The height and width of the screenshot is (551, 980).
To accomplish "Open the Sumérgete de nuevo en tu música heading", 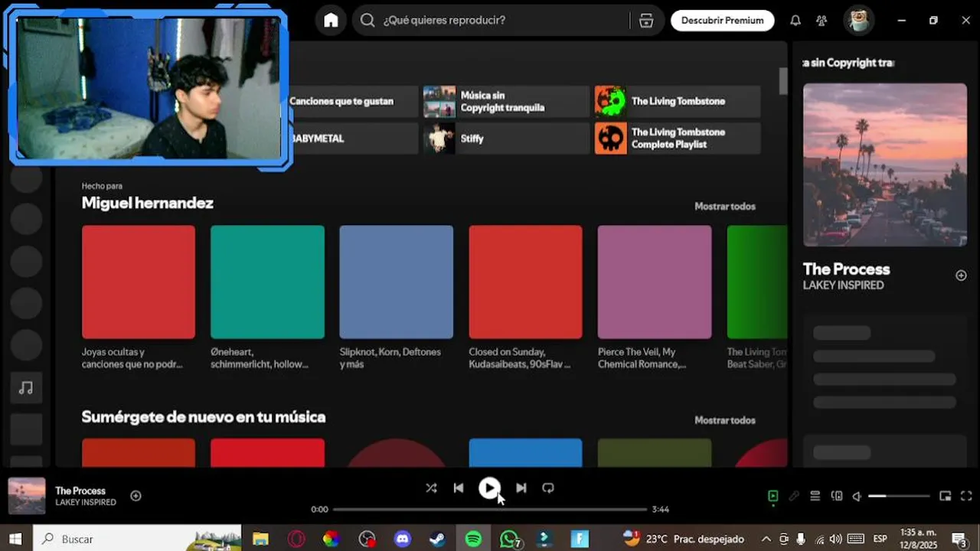I will tap(204, 417).
